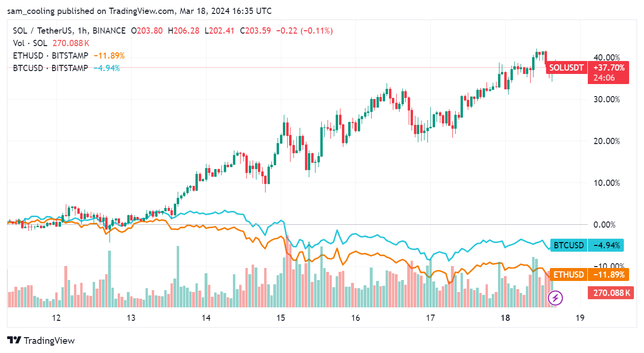644x353 pixels.
Task: Click the +37.70% SOLUSDT value tag
Action: click(609, 68)
